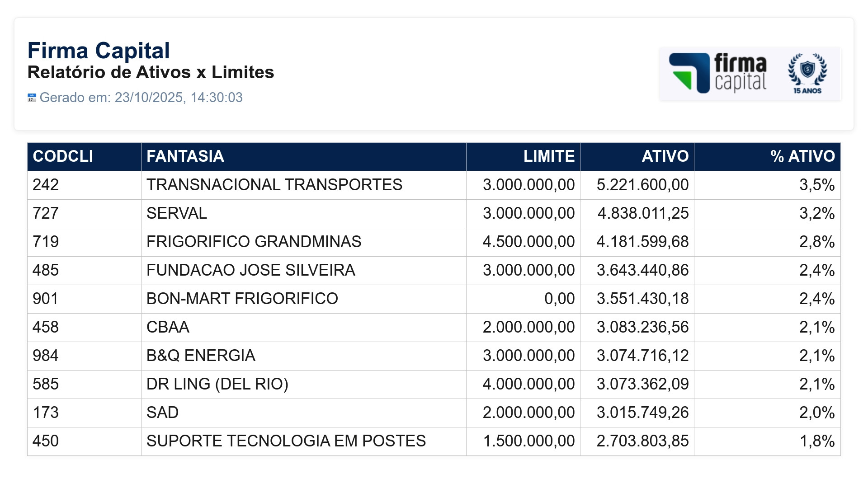
Task: Click the LIMITE column header
Action: click(549, 156)
